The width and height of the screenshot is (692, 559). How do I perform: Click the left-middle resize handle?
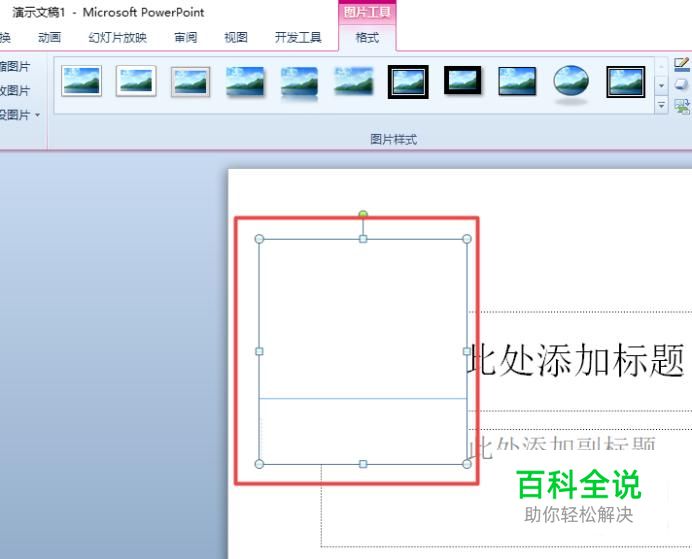pos(260,351)
